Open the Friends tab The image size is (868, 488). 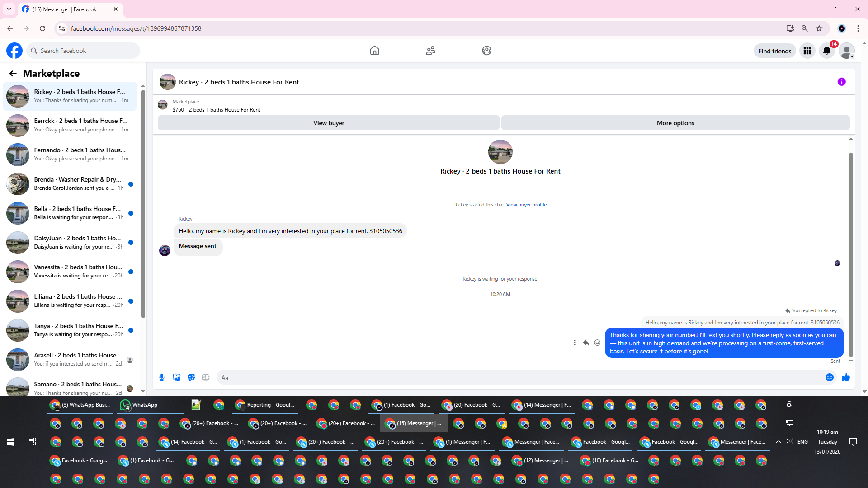click(430, 51)
